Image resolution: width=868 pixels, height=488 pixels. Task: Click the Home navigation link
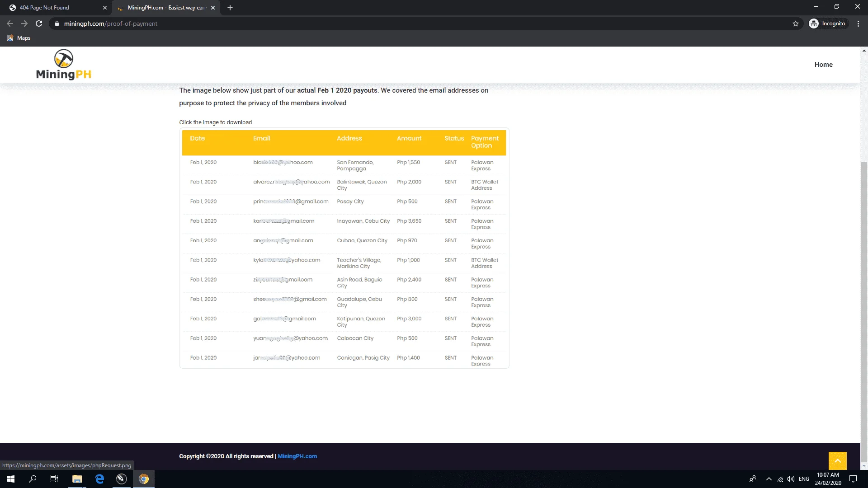(x=823, y=65)
